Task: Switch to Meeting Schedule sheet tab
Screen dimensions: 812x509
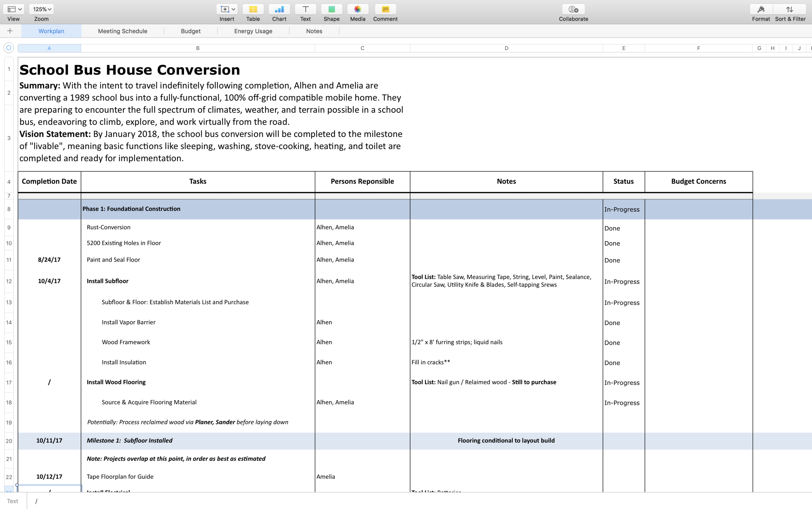Action: pos(122,31)
